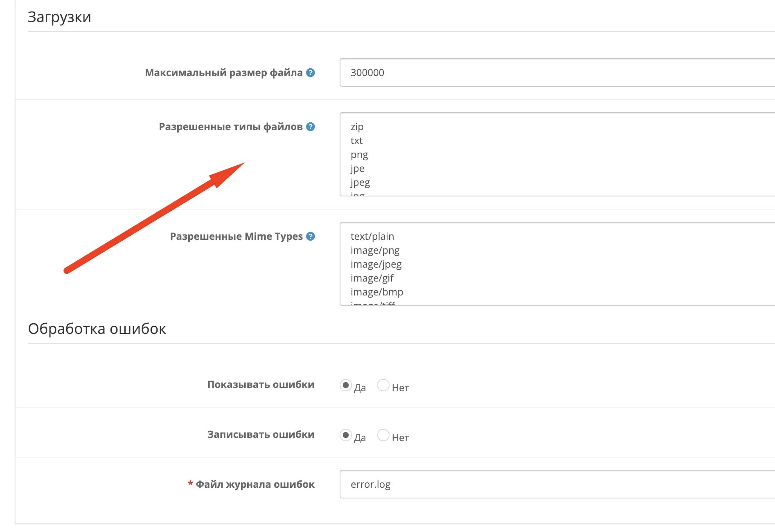The image size is (775, 532).
Task: Click the Разрешенные Mime Types label
Action: point(237,236)
